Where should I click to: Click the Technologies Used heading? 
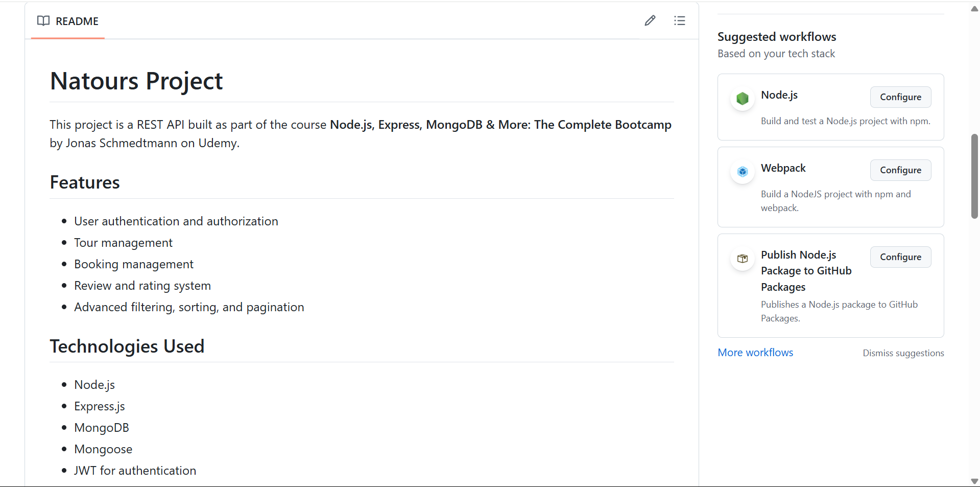[x=127, y=346]
